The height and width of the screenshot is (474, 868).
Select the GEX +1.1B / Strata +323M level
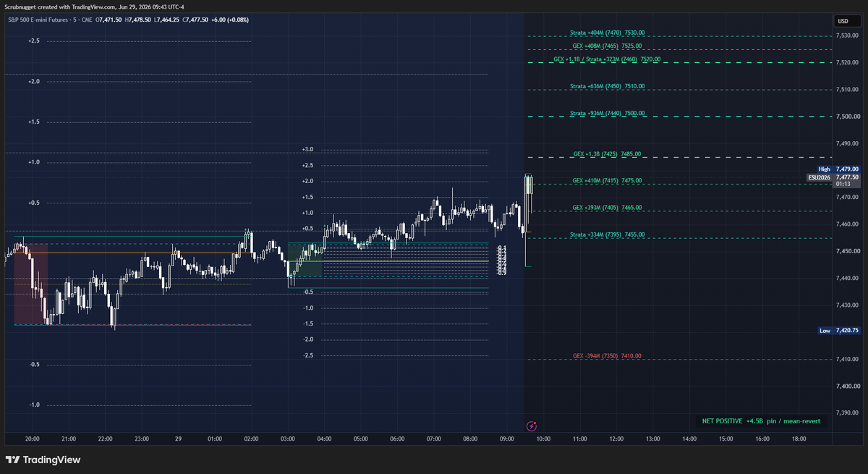607,59
